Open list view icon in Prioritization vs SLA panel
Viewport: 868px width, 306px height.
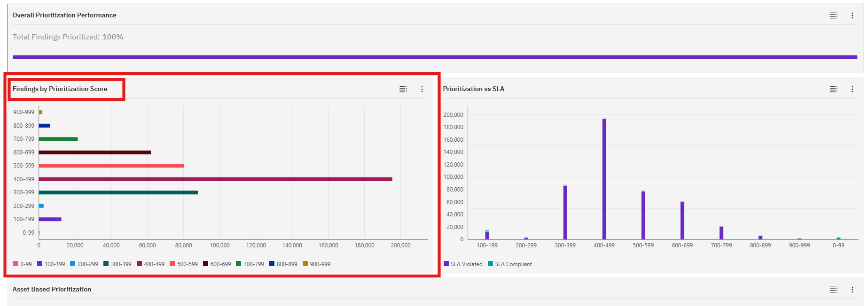click(x=834, y=89)
